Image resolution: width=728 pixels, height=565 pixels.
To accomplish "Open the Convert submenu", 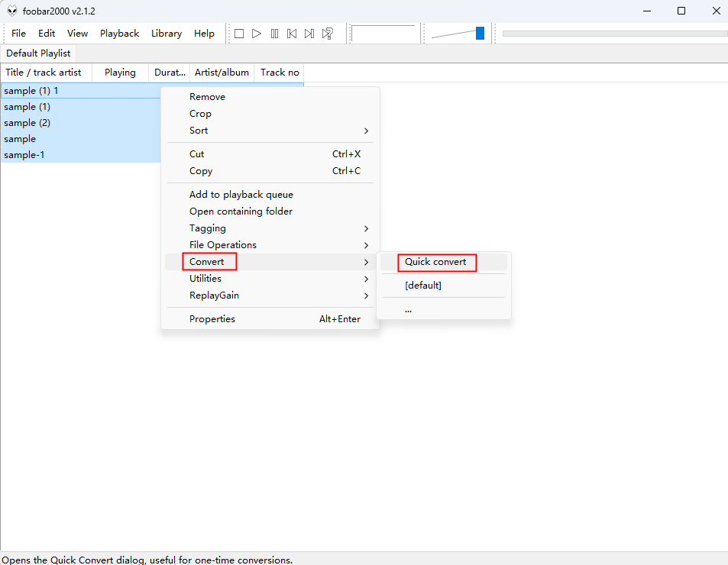I will pos(270,262).
